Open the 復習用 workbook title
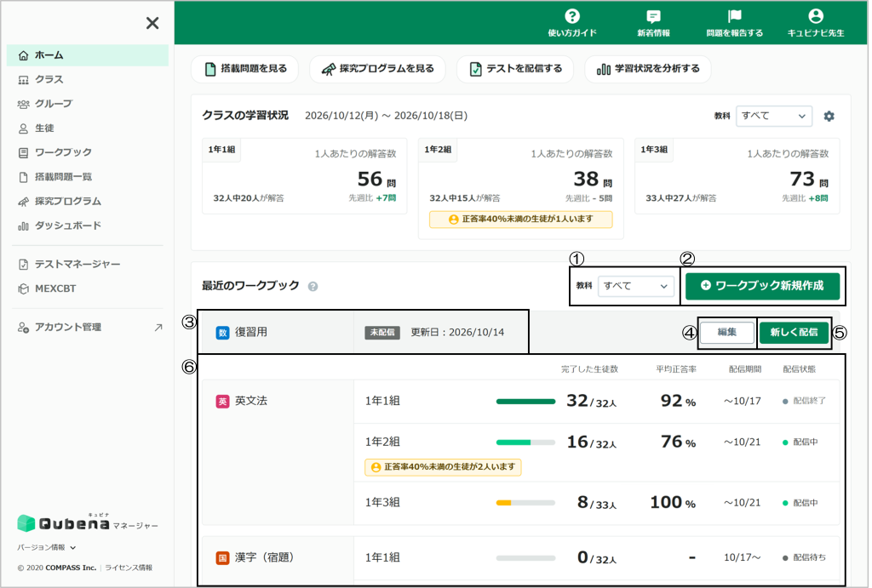 251,333
